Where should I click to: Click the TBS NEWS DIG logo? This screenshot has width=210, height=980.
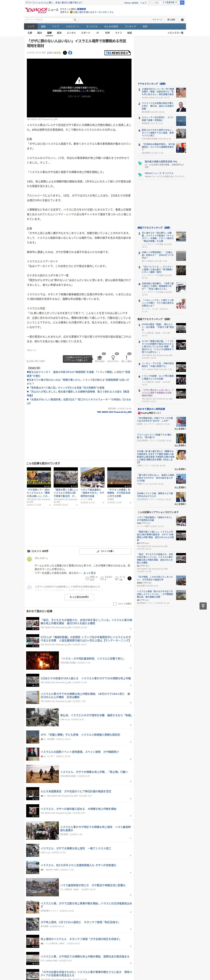click(x=118, y=53)
